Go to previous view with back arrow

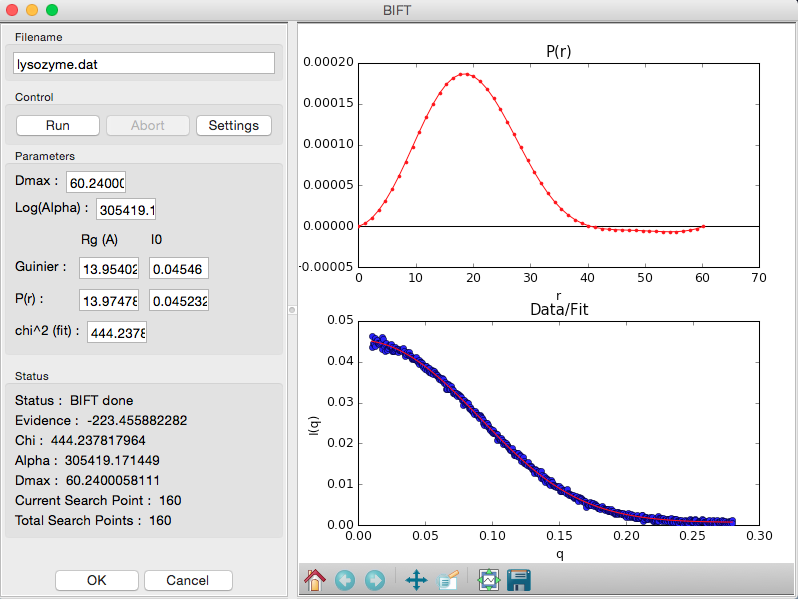point(345,580)
